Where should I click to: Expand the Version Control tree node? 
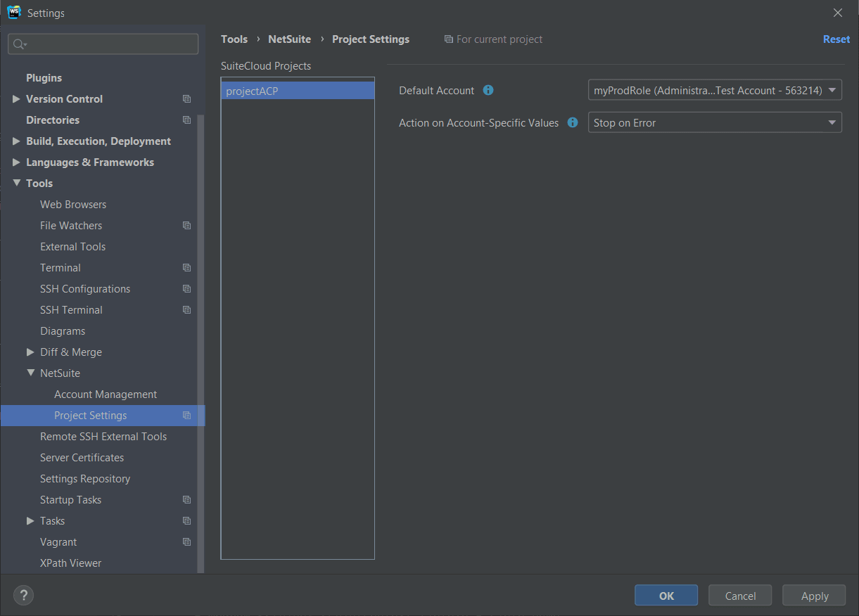pyautogui.click(x=16, y=99)
